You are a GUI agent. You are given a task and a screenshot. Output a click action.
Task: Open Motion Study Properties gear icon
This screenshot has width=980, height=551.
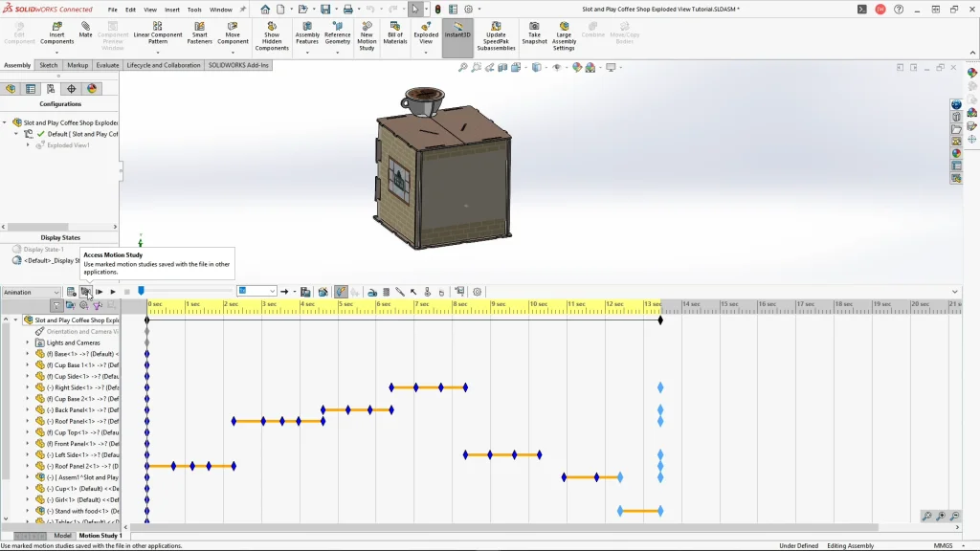[x=478, y=292]
